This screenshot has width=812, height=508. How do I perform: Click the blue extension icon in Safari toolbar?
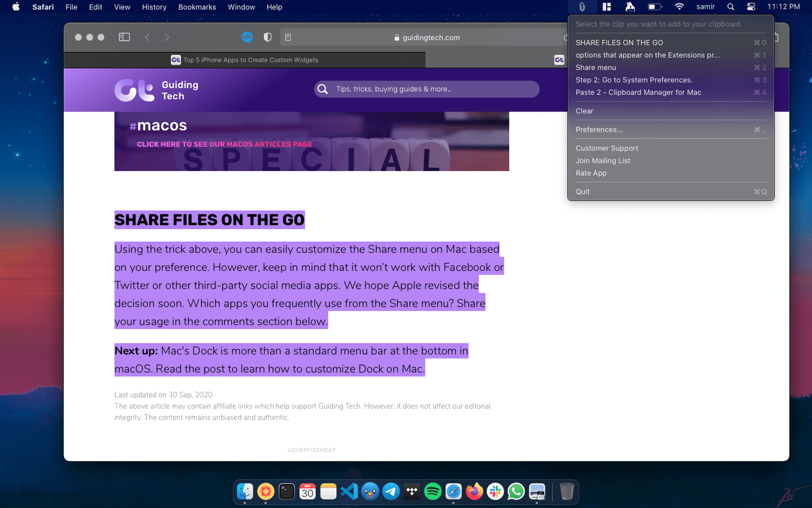pos(247,37)
